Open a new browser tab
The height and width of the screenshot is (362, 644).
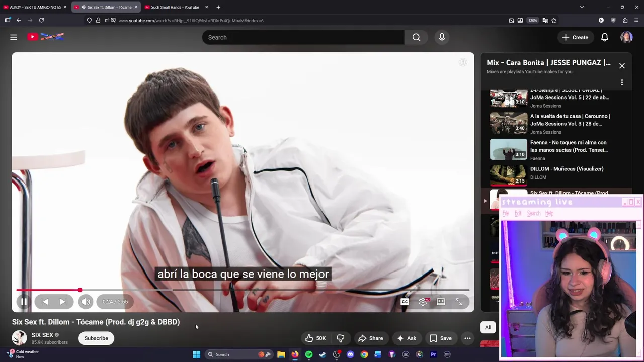pyautogui.click(x=218, y=7)
